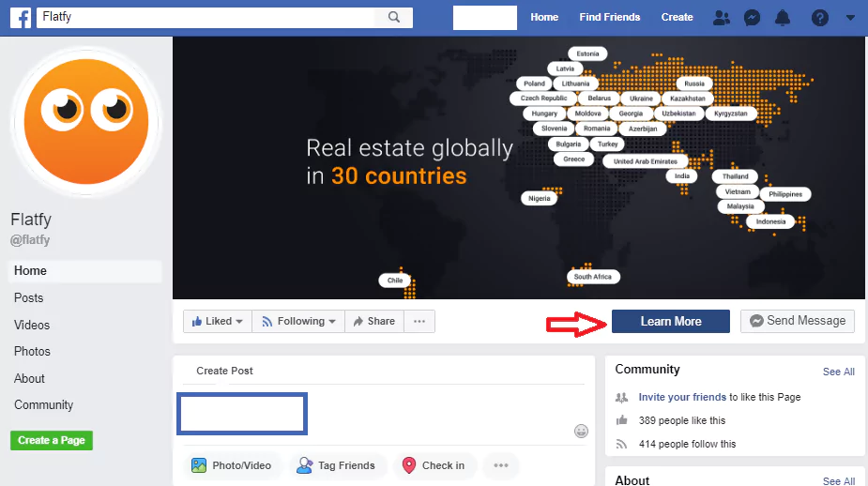The width and height of the screenshot is (868, 486).
Task: Select Photos in the left sidebar
Action: [32, 352]
